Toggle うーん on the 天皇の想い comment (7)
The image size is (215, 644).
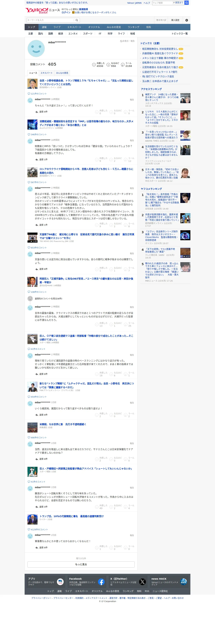129,269
